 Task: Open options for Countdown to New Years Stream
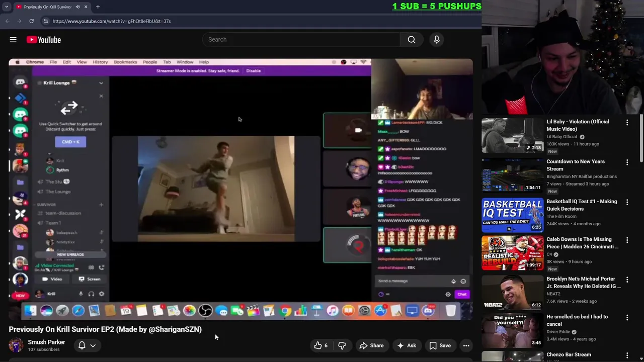point(627,162)
